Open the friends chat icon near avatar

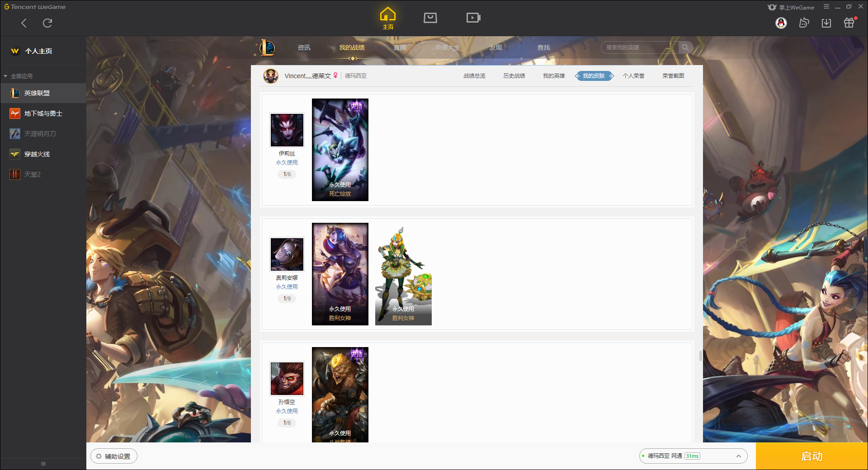(804, 23)
